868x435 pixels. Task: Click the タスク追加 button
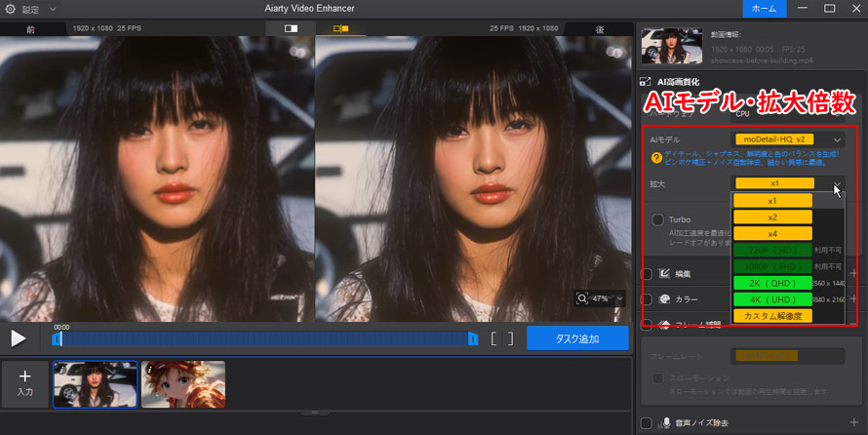[577, 338]
